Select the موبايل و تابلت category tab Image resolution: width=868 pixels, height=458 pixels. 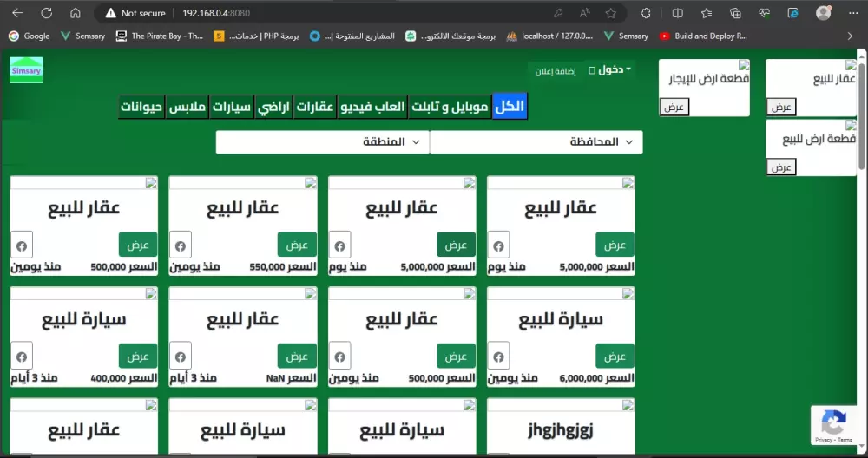point(450,106)
